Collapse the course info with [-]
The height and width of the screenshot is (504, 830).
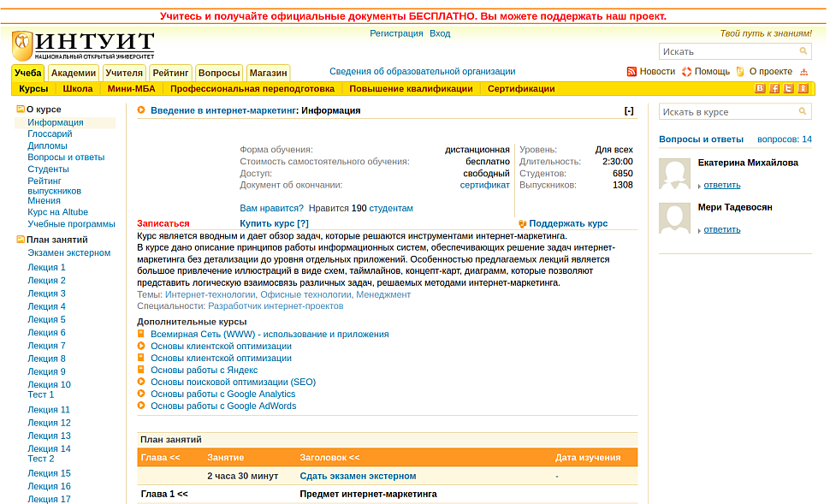(x=629, y=110)
